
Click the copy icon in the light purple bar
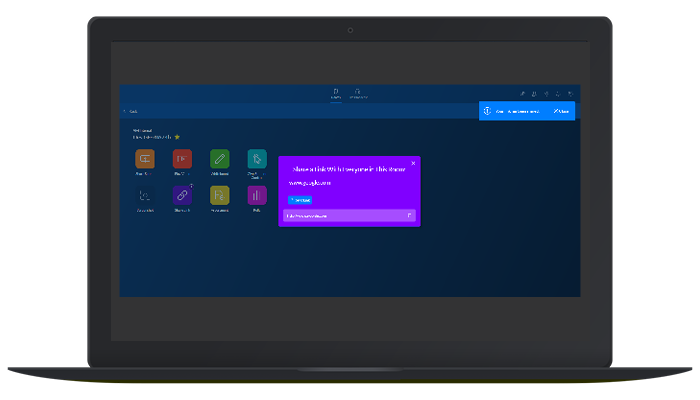point(409,215)
